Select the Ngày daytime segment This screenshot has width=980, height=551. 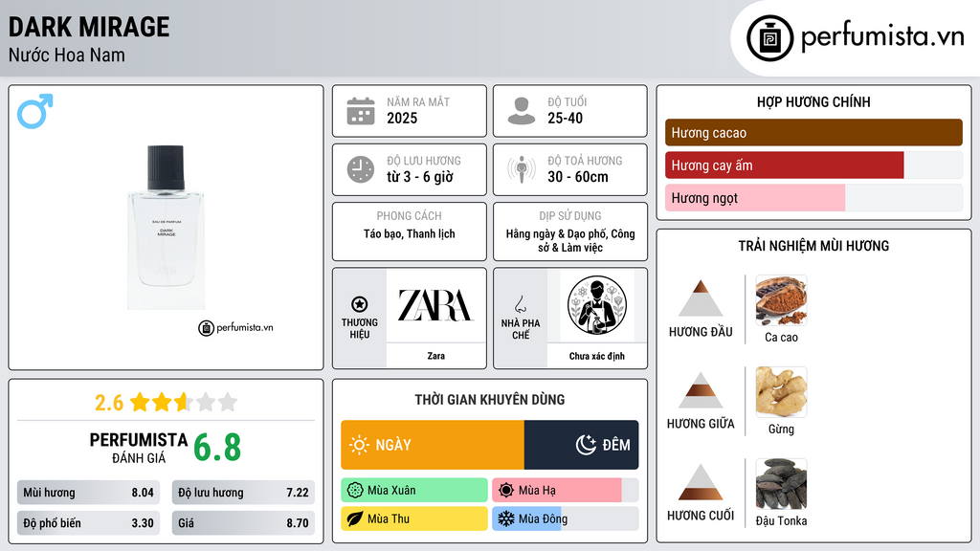pos(433,445)
